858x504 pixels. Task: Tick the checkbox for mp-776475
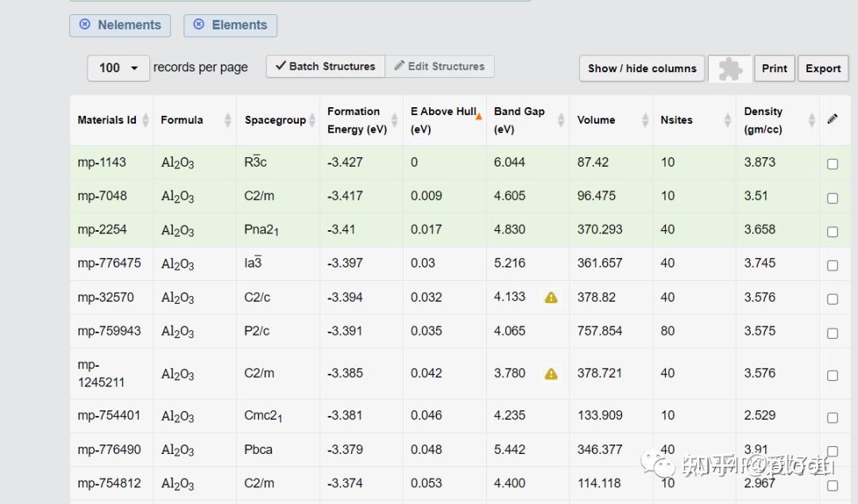(x=832, y=265)
